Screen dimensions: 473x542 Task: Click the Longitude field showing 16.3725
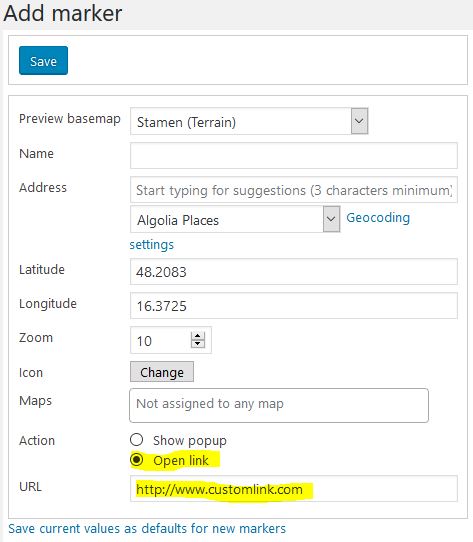tap(294, 306)
